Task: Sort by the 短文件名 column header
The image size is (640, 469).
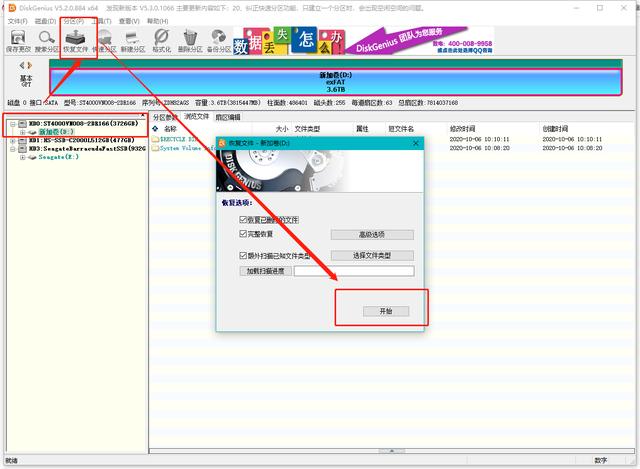Action: click(x=401, y=129)
